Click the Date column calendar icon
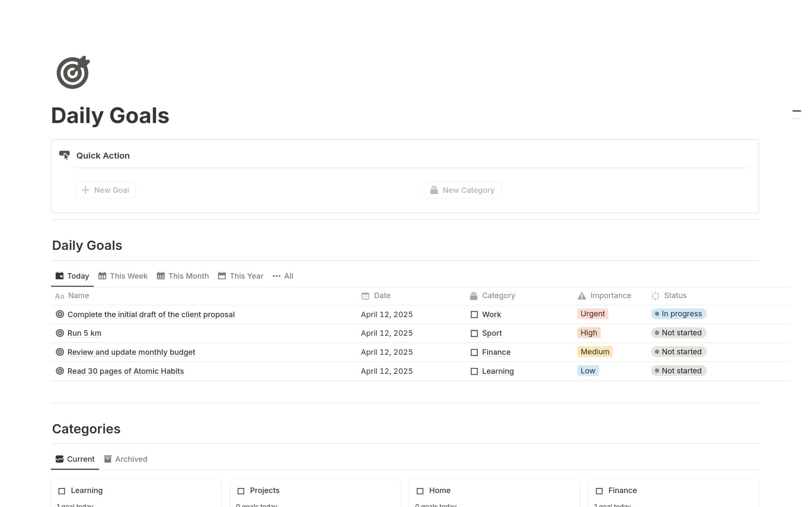812x507 pixels. [365, 296]
